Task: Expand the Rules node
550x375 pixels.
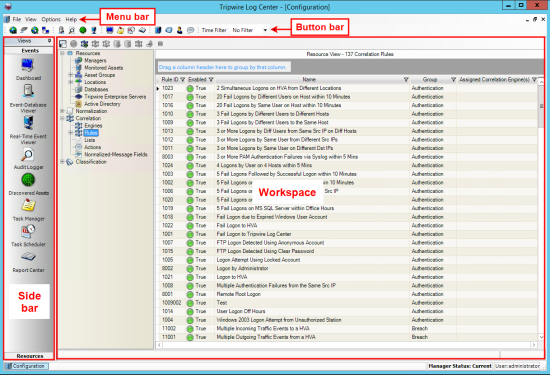Action: (71, 133)
